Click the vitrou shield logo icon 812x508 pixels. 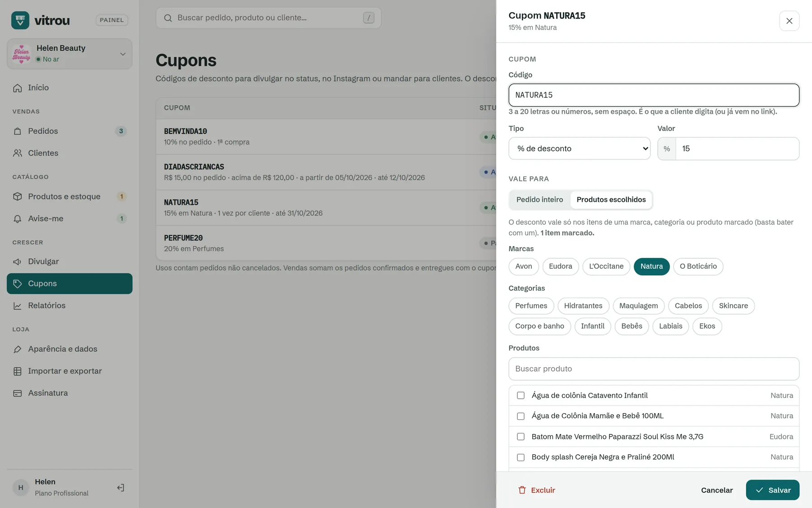pyautogui.click(x=20, y=20)
